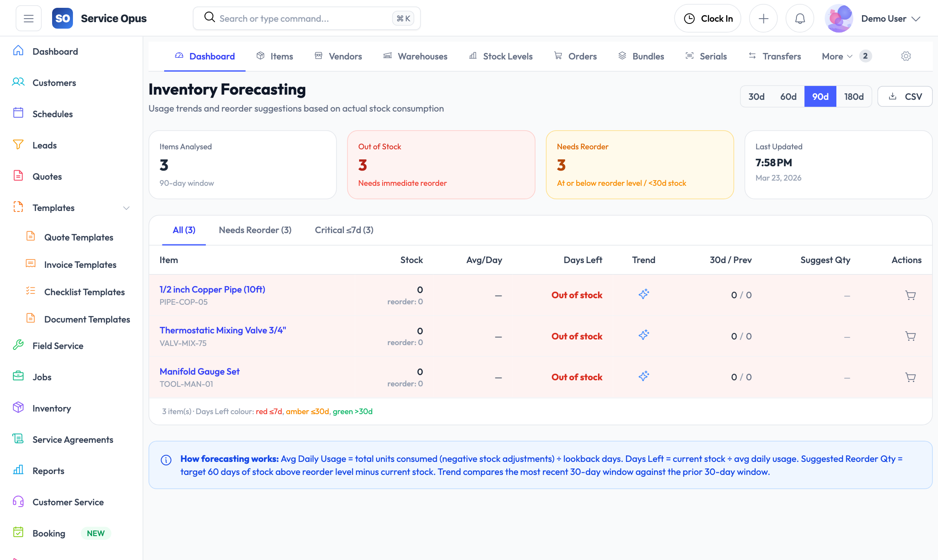
Task: Select the Field Service wrench icon
Action: (18, 346)
